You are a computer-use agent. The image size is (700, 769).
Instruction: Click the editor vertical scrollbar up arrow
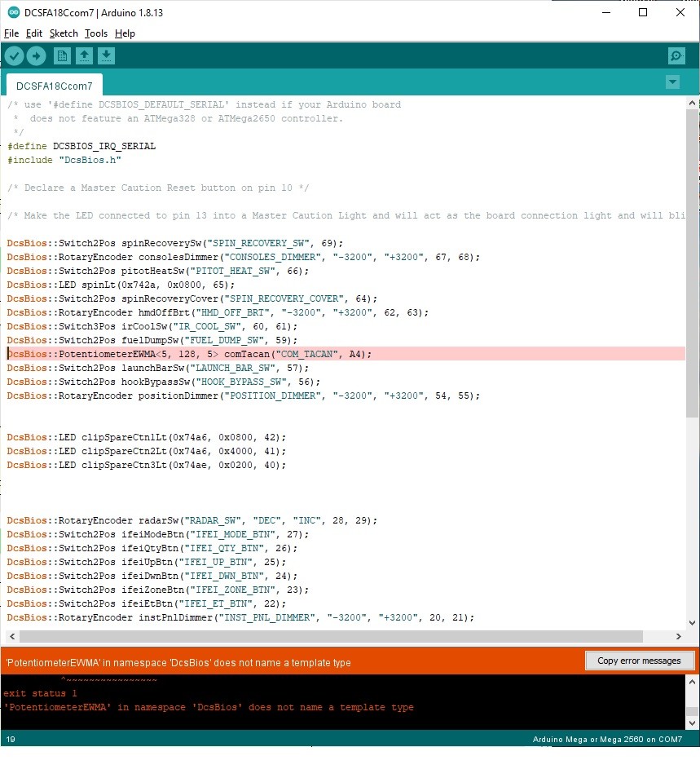[692, 104]
